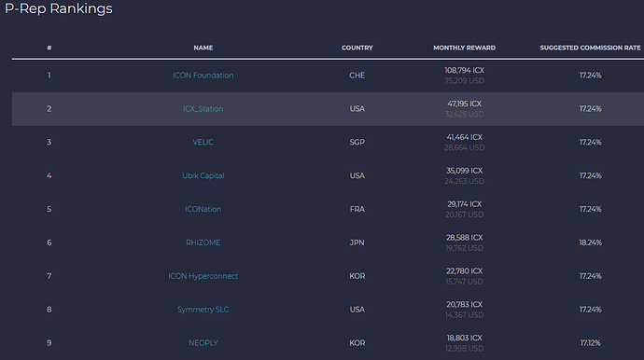Sort by the COUNTRY column header
The width and height of the screenshot is (644, 360).
click(357, 48)
